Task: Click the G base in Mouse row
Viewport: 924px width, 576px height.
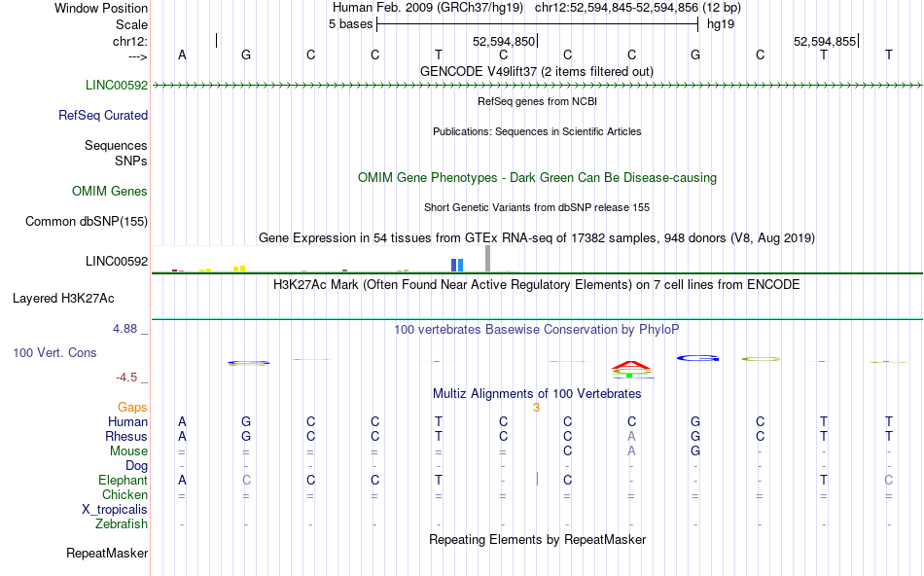Action: [695, 451]
